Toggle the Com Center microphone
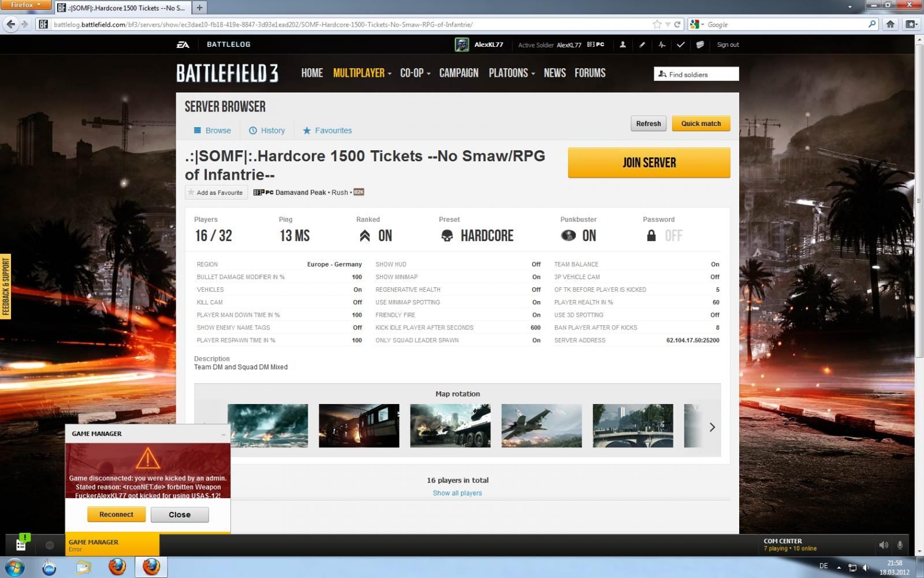 tap(900, 545)
